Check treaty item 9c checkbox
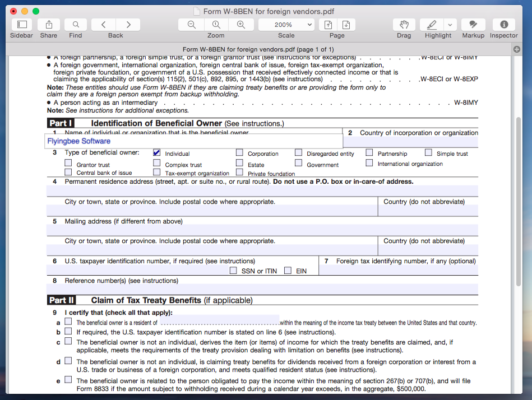This screenshot has width=532, height=400. click(x=68, y=341)
